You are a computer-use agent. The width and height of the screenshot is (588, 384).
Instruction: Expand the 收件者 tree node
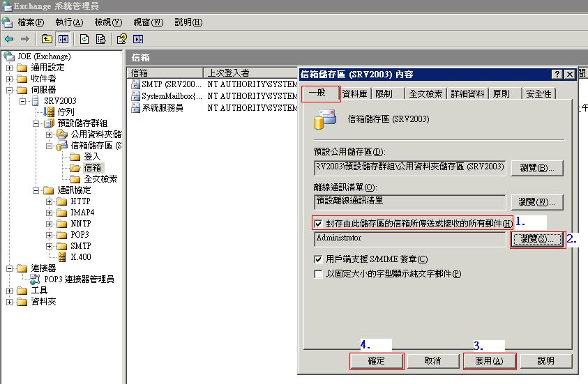point(9,79)
